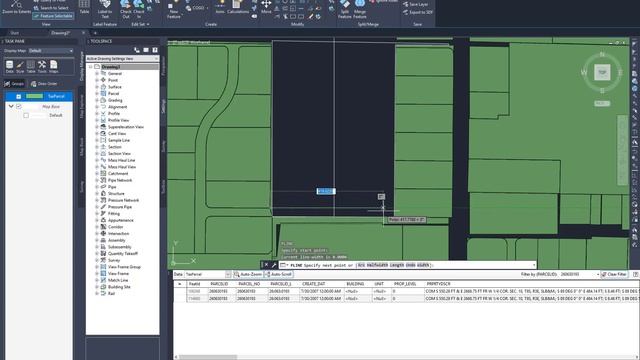Collapse the Map Base layer chevron

point(11,106)
